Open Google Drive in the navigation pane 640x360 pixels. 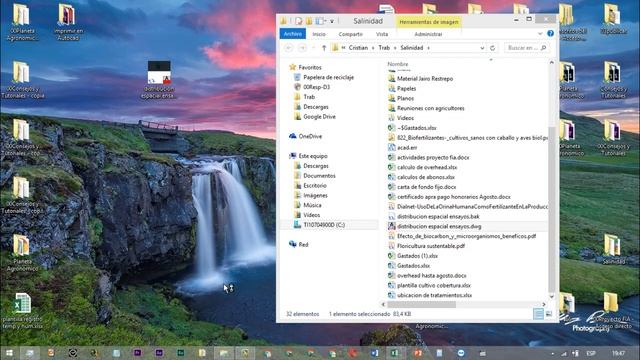(319, 117)
